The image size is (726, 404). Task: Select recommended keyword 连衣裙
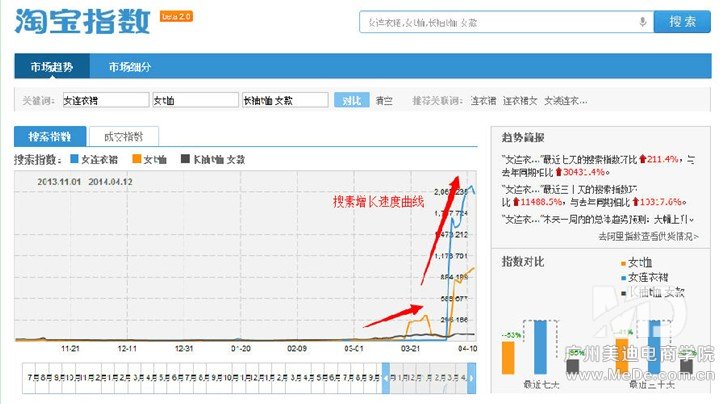(483, 100)
